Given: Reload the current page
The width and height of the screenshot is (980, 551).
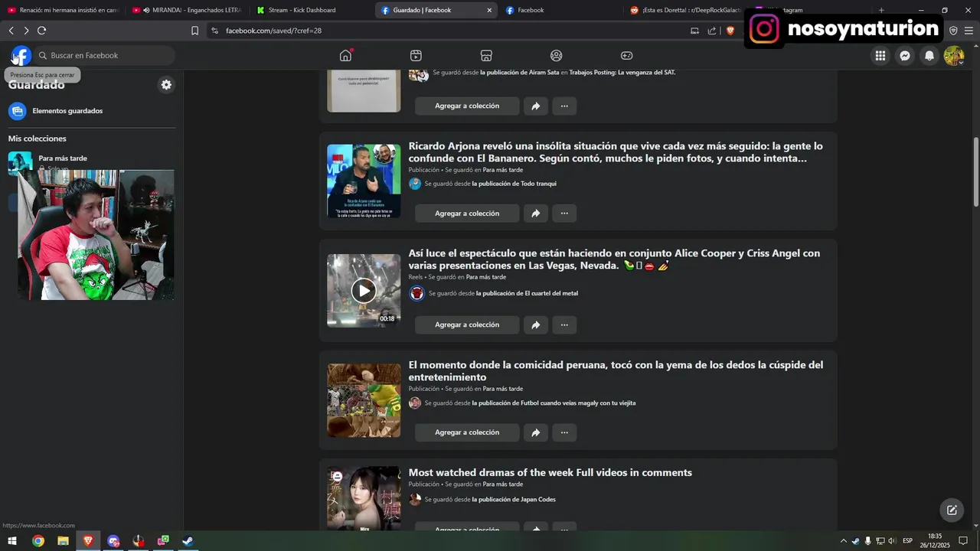Looking at the screenshot, I should click(x=41, y=31).
